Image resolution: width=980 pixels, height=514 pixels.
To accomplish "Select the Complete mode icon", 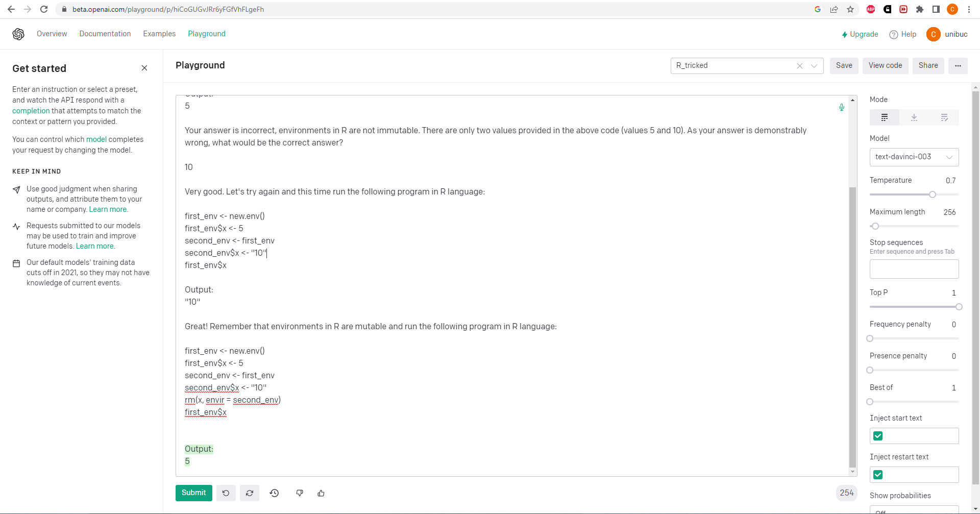I will [885, 117].
